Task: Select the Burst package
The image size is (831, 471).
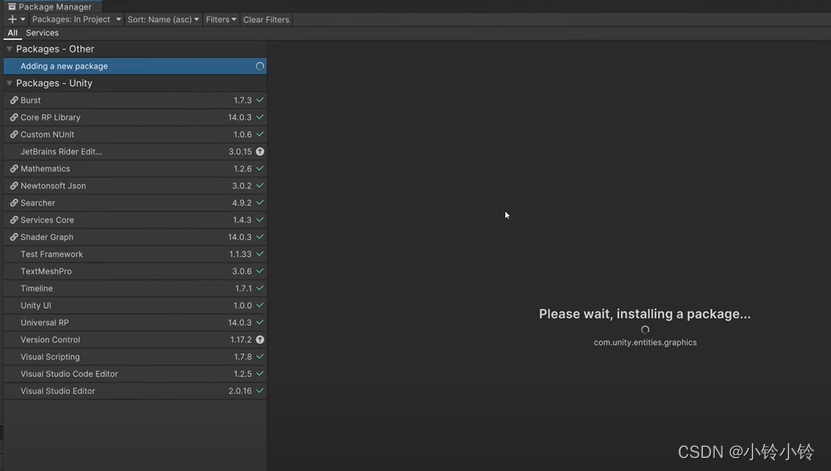Action: click(x=135, y=100)
